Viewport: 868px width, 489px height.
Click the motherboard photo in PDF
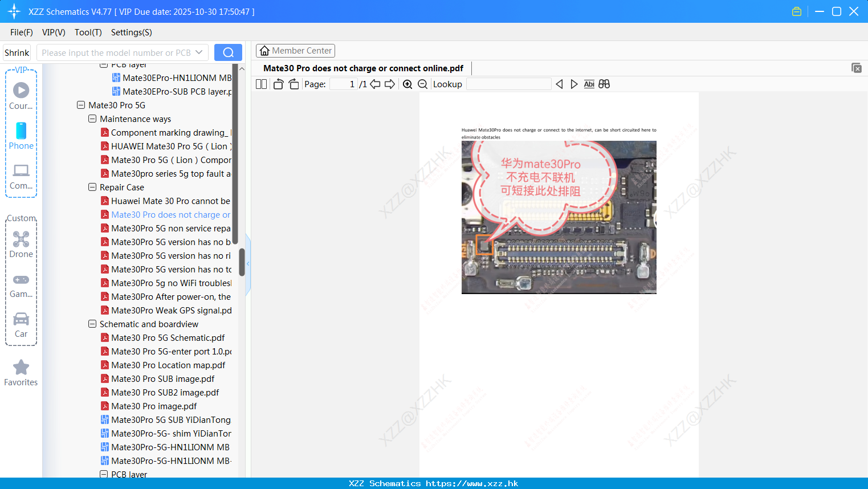(559, 217)
